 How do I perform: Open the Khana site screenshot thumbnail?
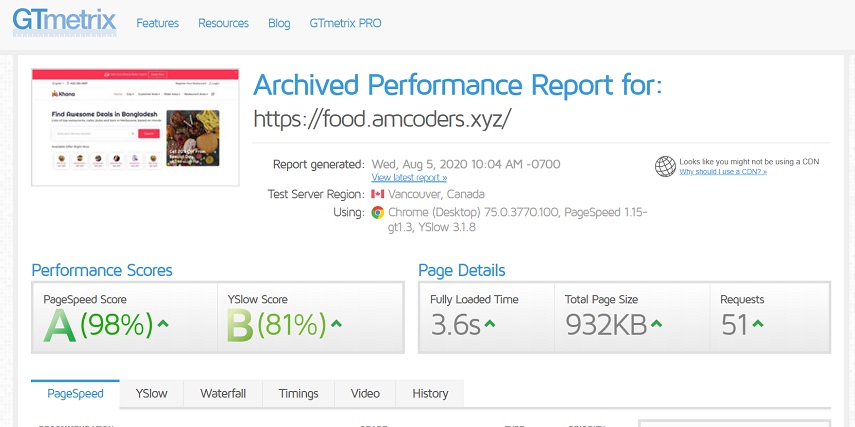[x=135, y=127]
